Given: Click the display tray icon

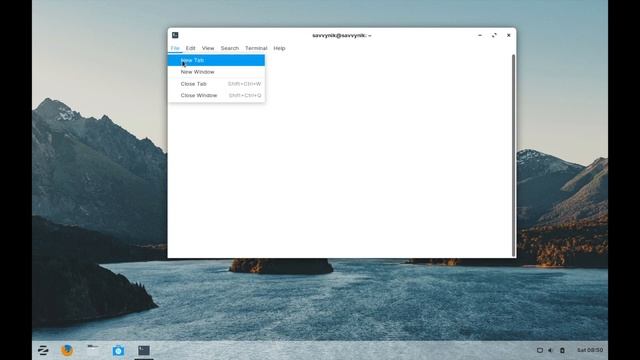Looking at the screenshot, I should pos(540,350).
